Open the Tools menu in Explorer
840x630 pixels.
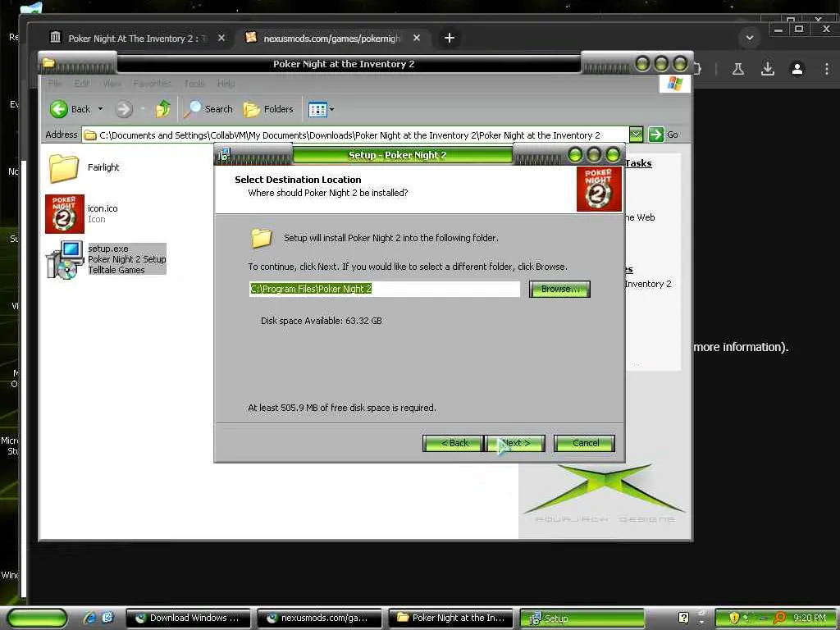pyautogui.click(x=194, y=84)
